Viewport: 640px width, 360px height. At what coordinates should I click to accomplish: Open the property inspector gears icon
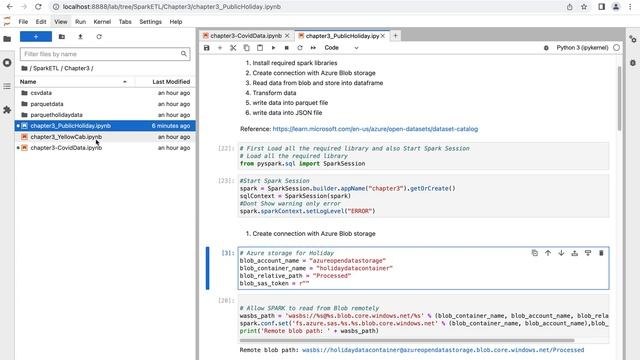[633, 40]
